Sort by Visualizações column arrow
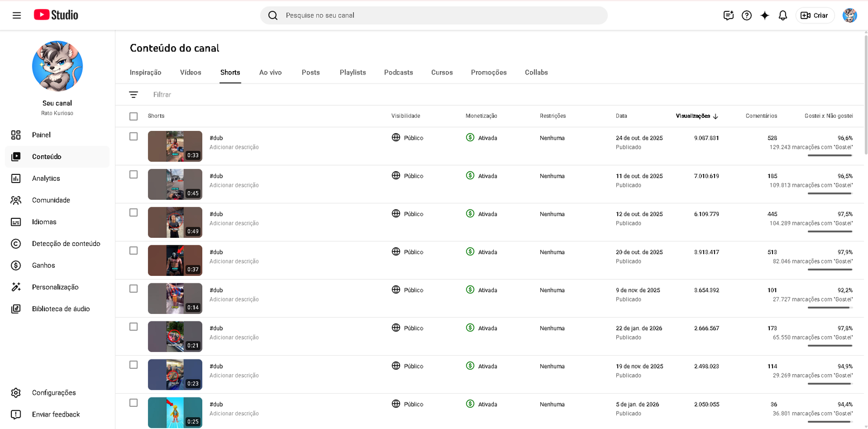 click(x=716, y=116)
